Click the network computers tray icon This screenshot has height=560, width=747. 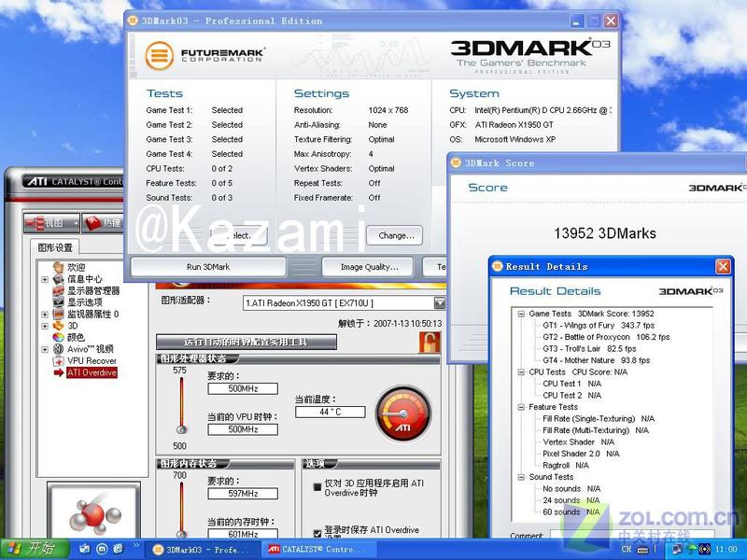click(677, 549)
